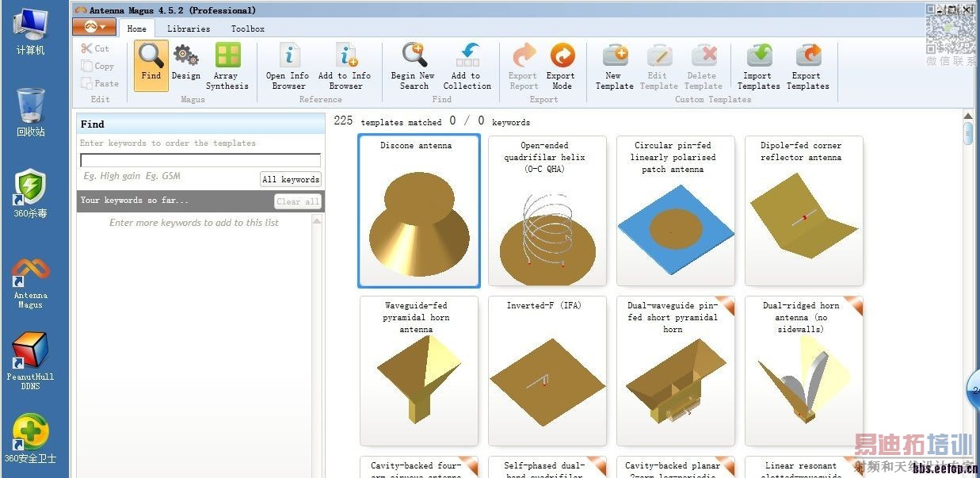Click Add to Collection
The width and height of the screenshot is (980, 478).
click(467, 67)
